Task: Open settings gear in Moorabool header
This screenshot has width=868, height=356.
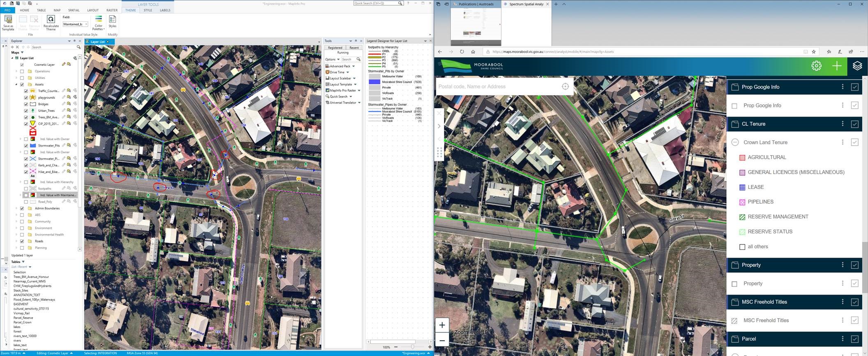Action: point(816,66)
